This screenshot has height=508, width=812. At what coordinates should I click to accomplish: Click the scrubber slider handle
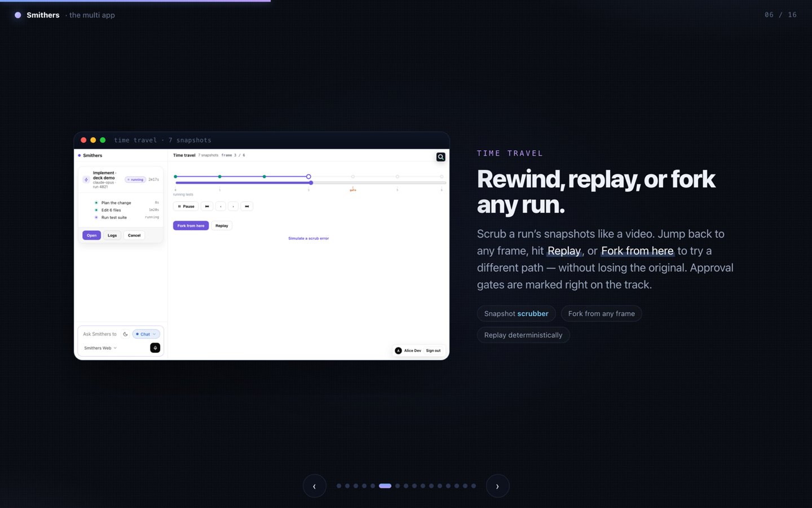point(311,183)
